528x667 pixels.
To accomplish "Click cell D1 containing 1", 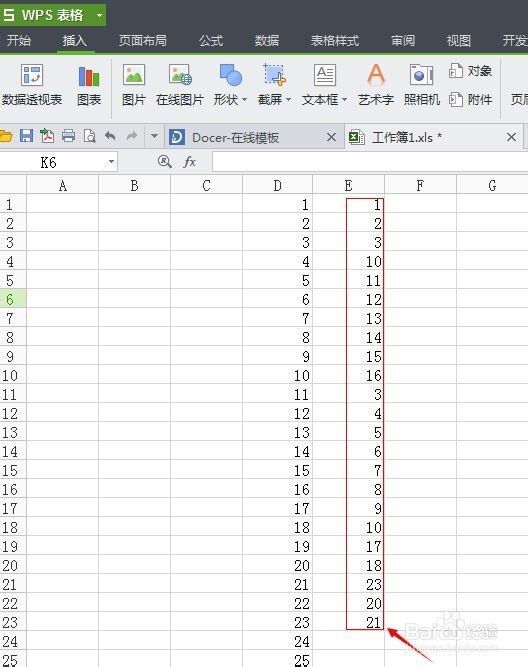I will pos(277,205).
